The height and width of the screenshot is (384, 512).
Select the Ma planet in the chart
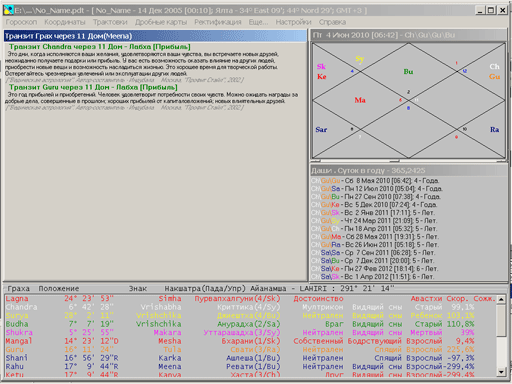(x=360, y=100)
